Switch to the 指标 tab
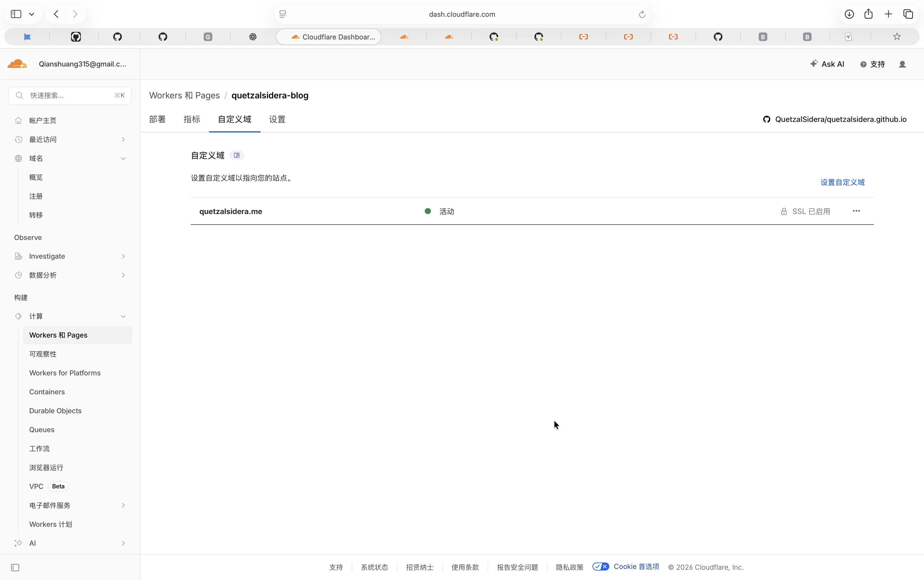 tap(192, 119)
